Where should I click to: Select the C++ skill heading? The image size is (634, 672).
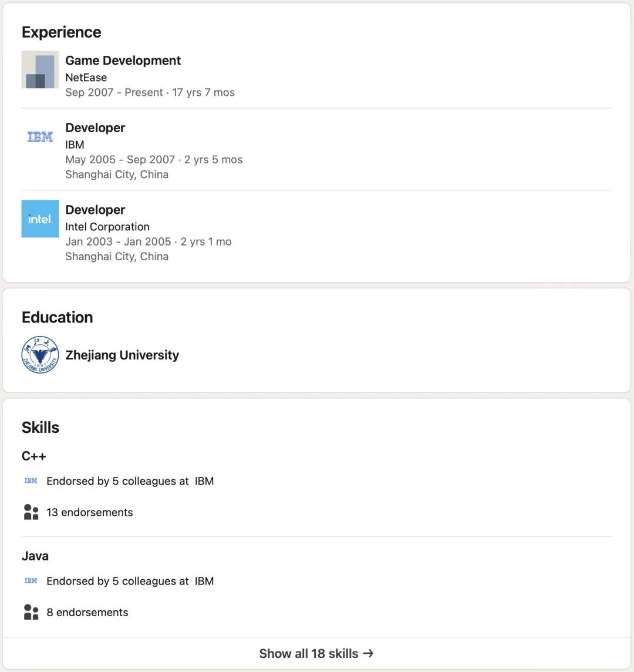(34, 456)
